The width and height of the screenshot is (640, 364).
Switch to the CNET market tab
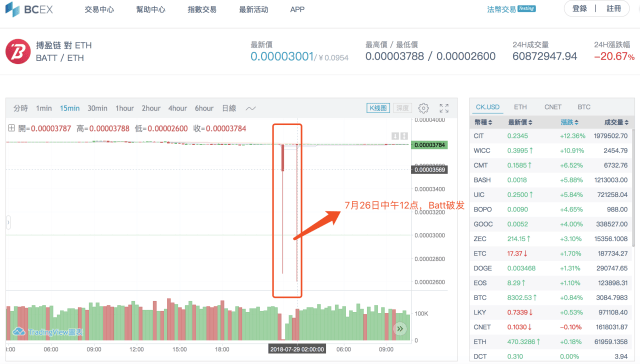(x=553, y=107)
